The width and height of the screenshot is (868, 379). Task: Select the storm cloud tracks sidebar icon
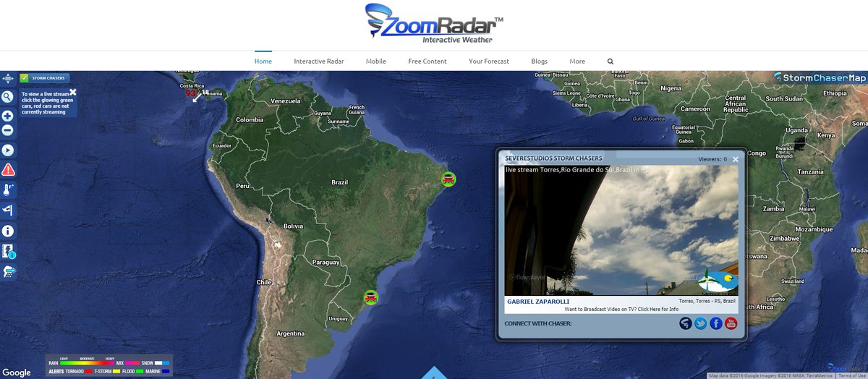(9, 272)
